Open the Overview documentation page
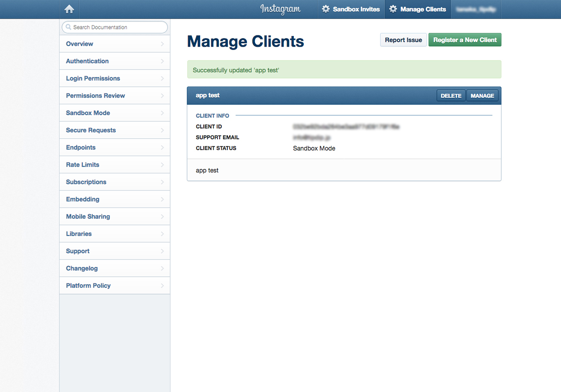The image size is (561, 392). 115,44
